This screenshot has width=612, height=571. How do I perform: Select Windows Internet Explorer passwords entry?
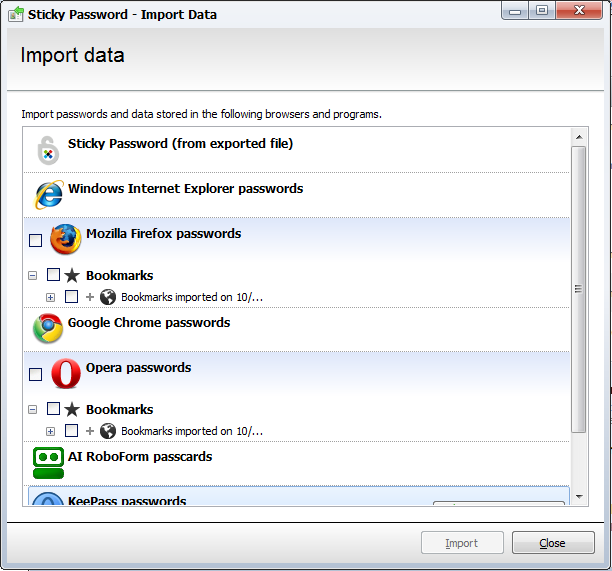tap(296, 195)
